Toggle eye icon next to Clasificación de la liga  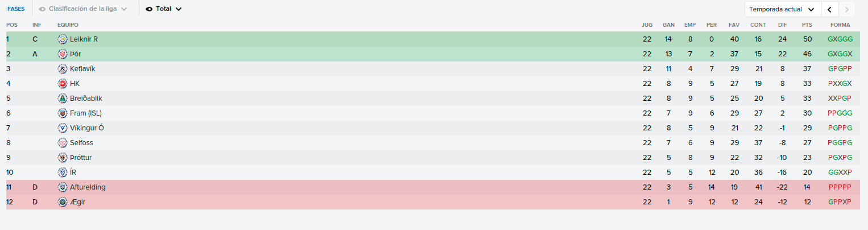pos(42,9)
